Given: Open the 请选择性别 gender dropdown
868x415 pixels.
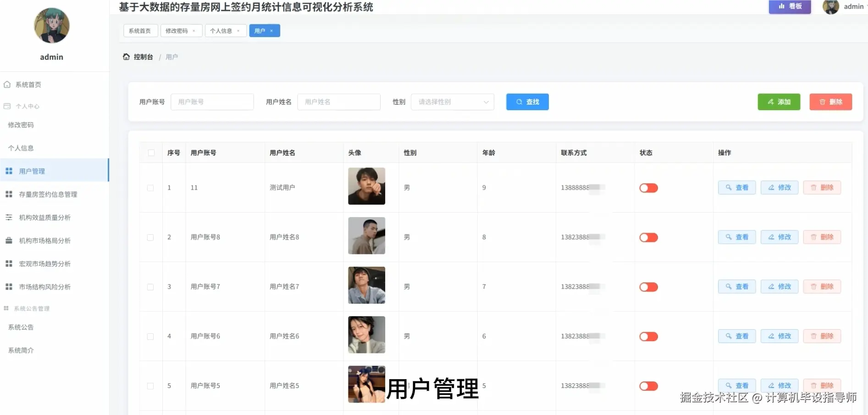Looking at the screenshot, I should coord(452,102).
